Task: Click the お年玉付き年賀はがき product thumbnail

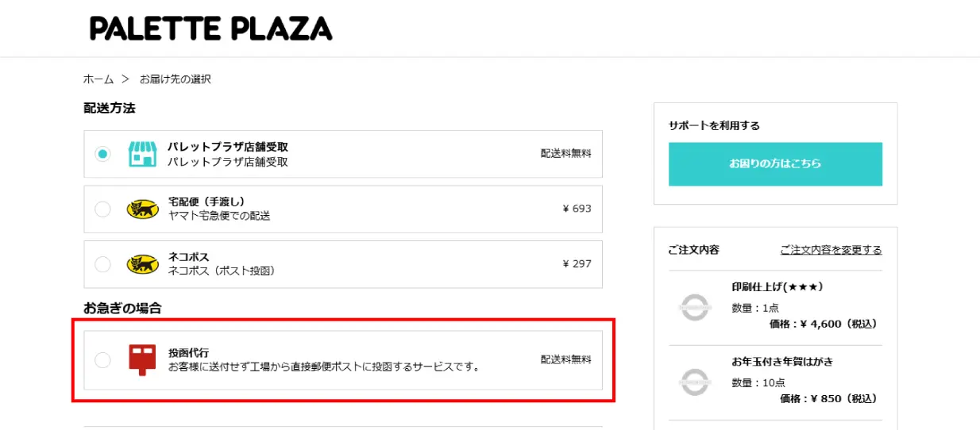Action: pos(695,382)
